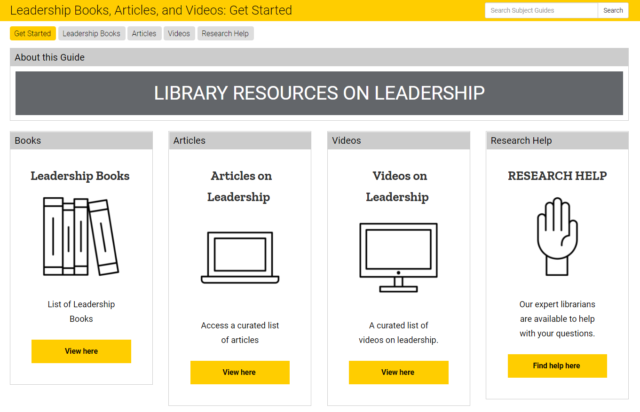Click the Library Resources on Leadership banner
This screenshot has height=412, width=640.
(319, 93)
